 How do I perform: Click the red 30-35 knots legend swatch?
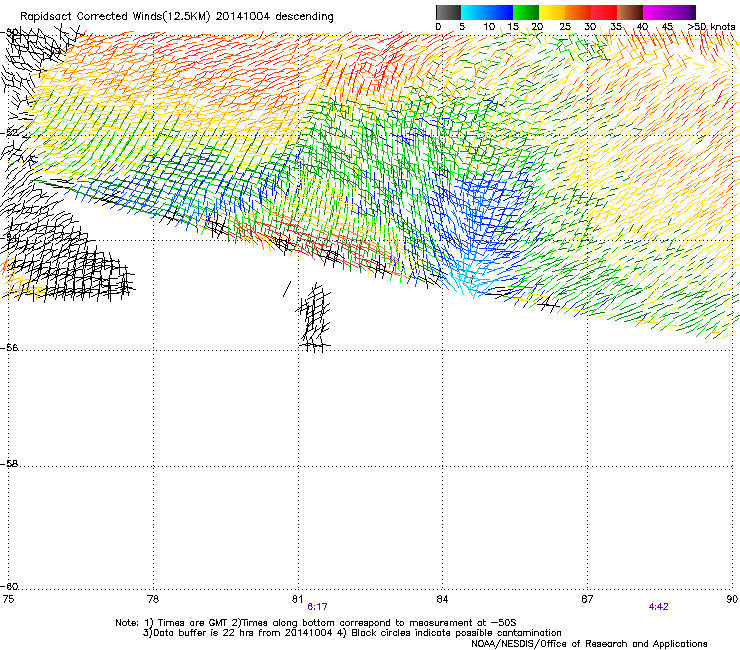click(604, 12)
